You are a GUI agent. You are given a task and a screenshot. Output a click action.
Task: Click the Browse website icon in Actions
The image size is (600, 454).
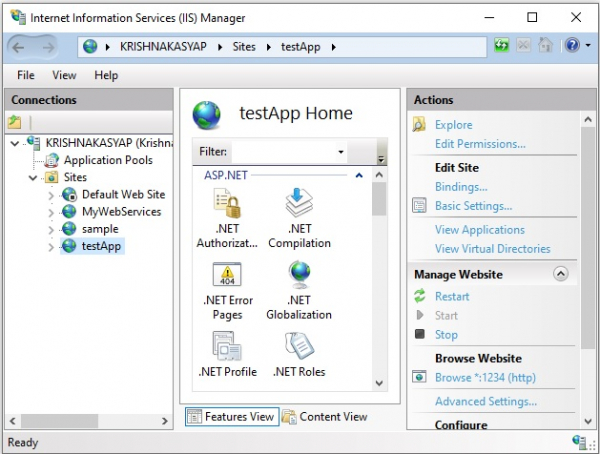pos(419,377)
